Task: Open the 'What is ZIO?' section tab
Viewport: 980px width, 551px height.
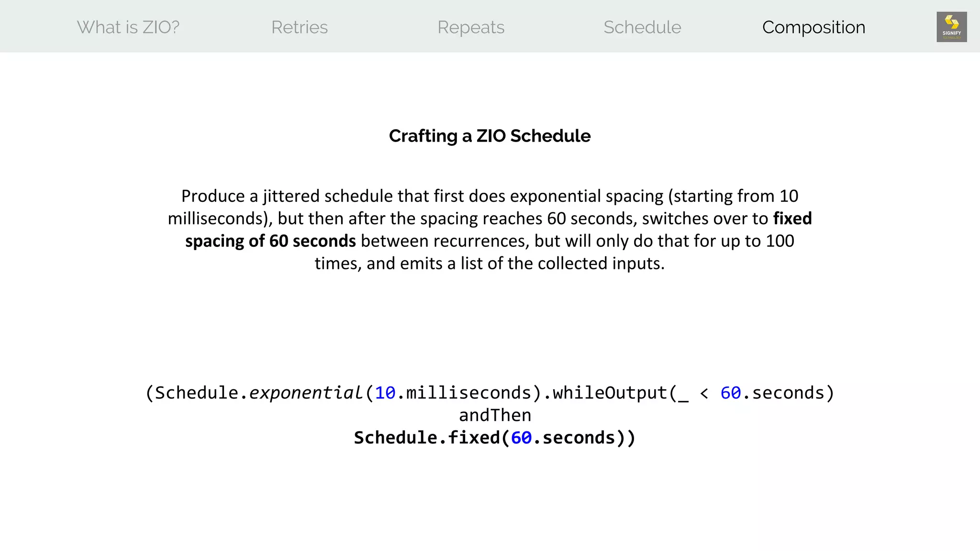Action: pyautogui.click(x=128, y=27)
